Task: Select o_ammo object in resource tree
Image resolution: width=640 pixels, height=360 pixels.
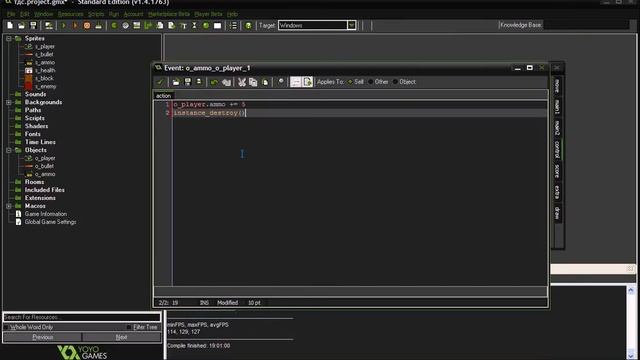Action: [x=45, y=174]
